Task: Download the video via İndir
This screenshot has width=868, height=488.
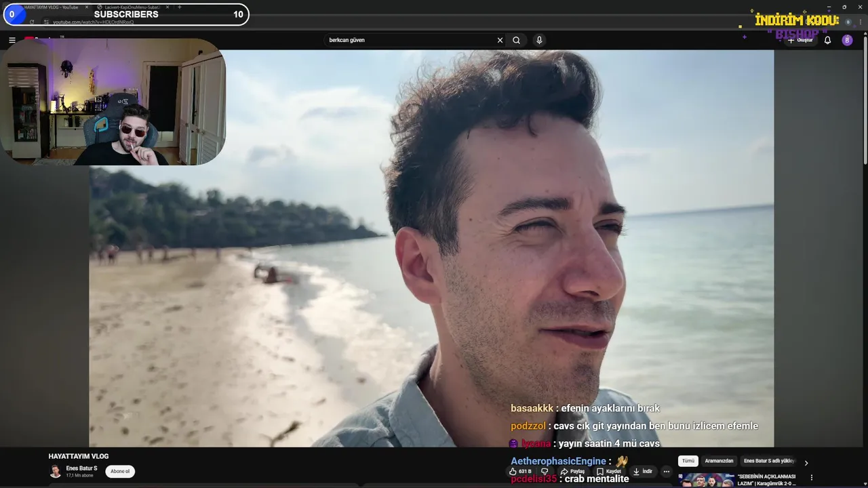Action: point(642,471)
